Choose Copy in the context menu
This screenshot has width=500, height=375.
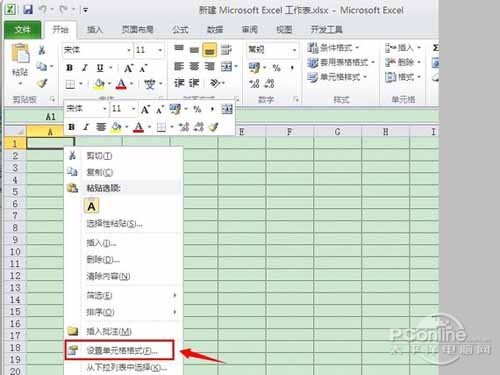click(123, 172)
